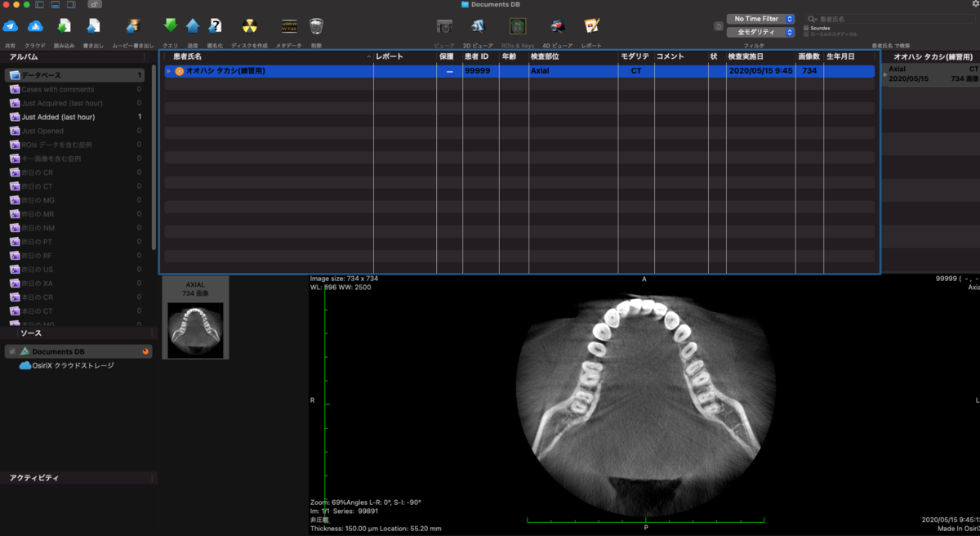Open the クラウド cloud upload icon
The image size is (980, 536).
point(35,26)
